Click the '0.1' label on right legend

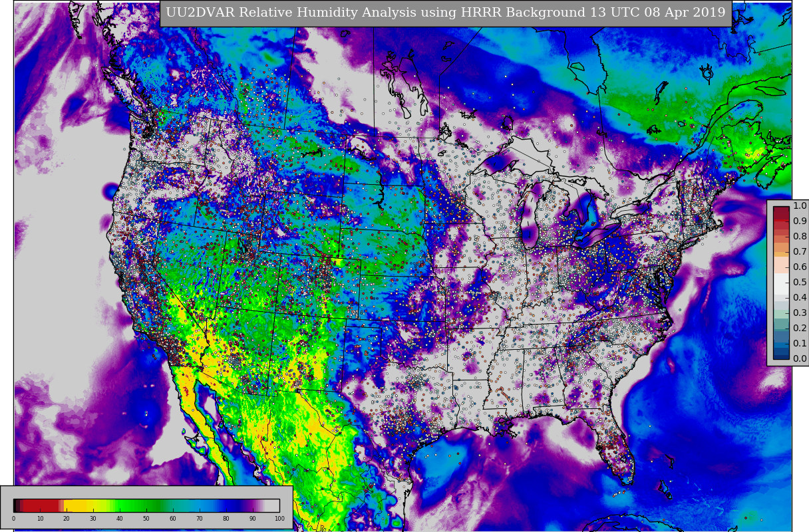pos(800,344)
